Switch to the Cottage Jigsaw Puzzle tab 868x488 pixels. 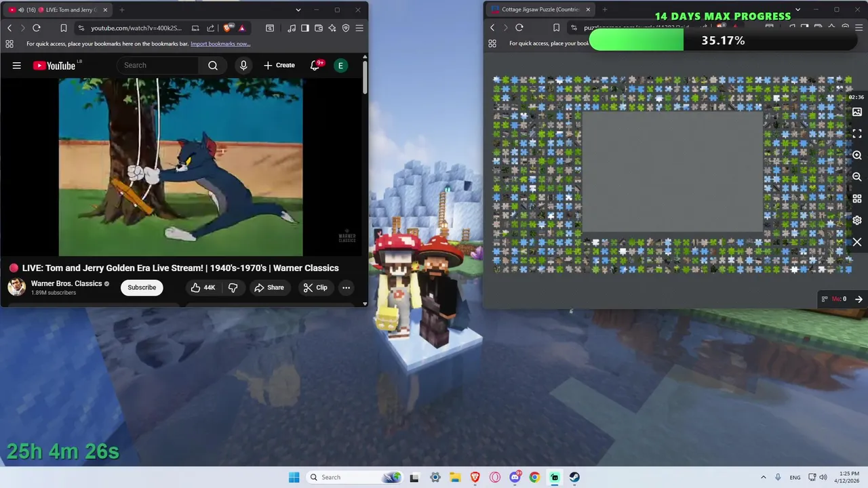[x=540, y=9]
